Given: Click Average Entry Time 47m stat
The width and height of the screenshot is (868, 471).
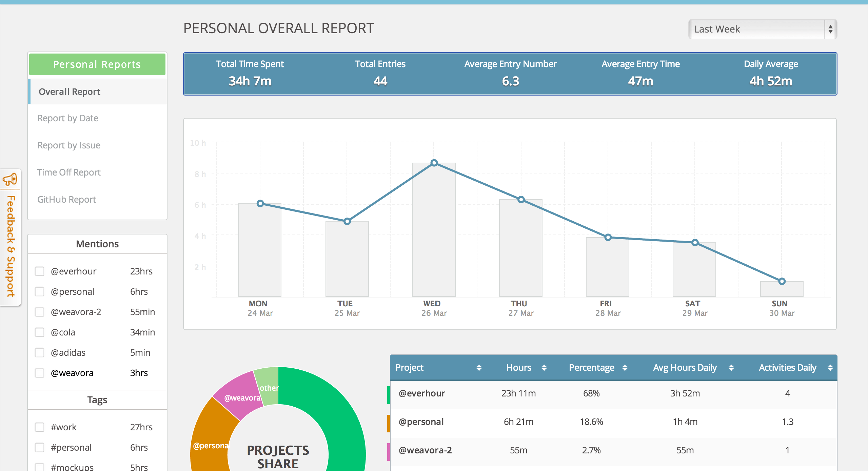Looking at the screenshot, I should [640, 74].
